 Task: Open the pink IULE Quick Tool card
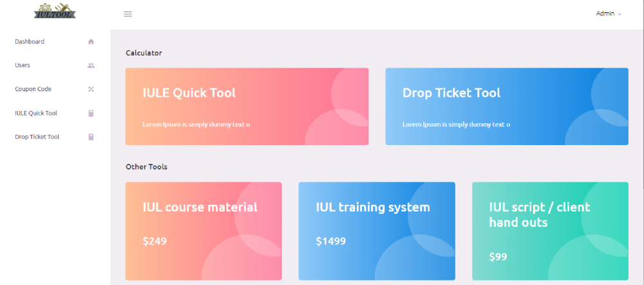pos(247,106)
